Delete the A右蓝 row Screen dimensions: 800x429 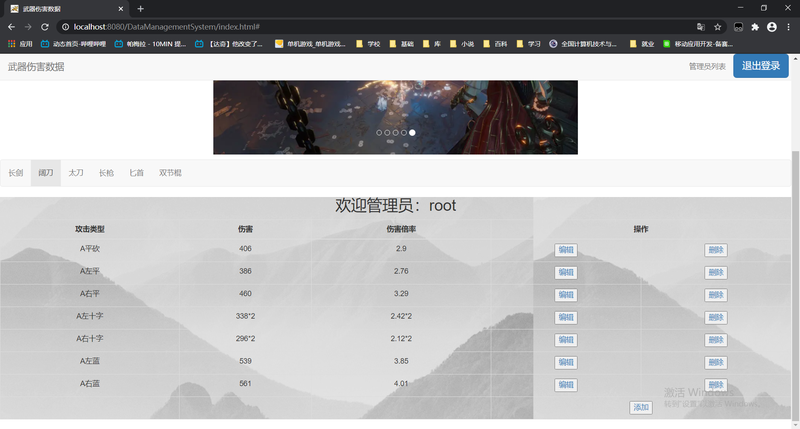(x=716, y=385)
